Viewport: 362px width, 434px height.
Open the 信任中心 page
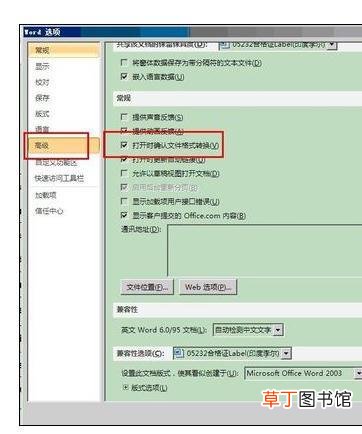tap(49, 211)
